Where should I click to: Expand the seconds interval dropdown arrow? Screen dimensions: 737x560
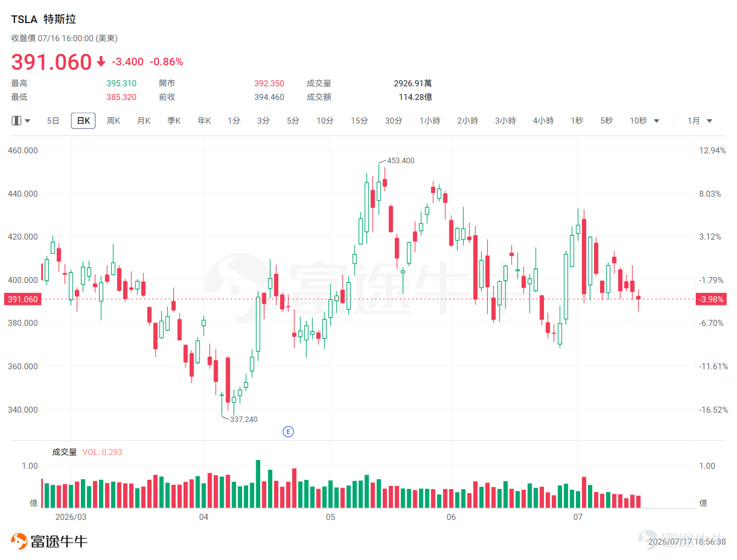pyautogui.click(x=656, y=121)
